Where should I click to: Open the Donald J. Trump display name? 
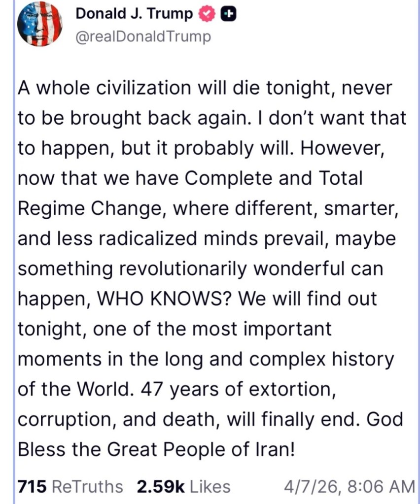click(x=134, y=14)
